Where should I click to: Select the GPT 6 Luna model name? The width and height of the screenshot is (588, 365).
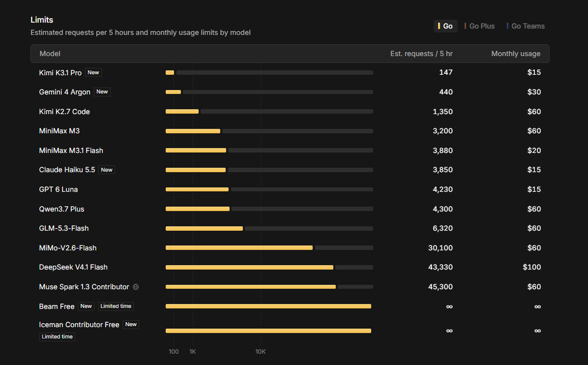pyautogui.click(x=59, y=189)
